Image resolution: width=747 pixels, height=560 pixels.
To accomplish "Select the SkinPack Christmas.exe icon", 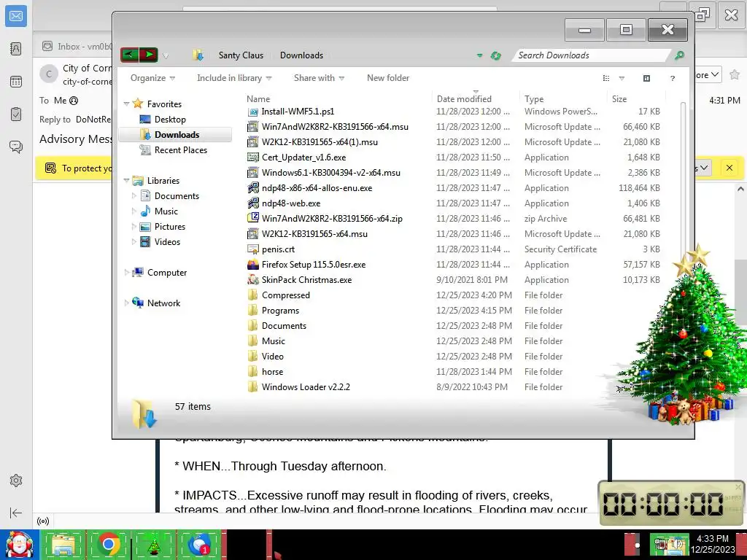I will [252, 279].
